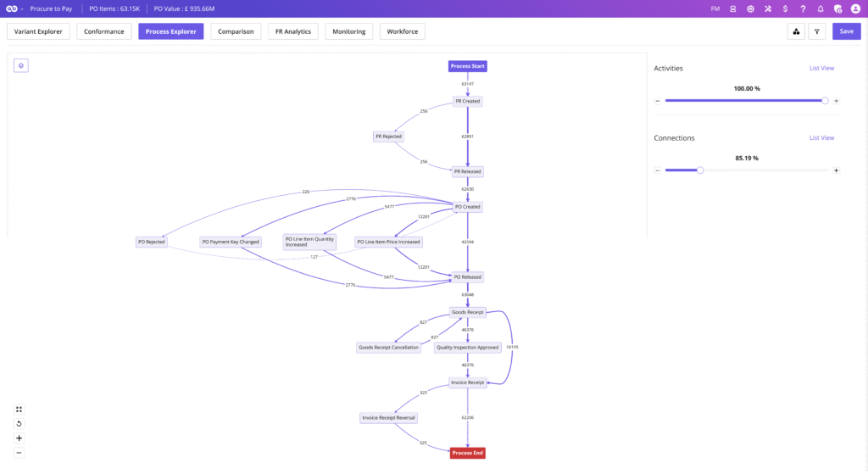Increase Activities percentage with plus
Viewport: 868px width, 474px height.
(x=836, y=101)
